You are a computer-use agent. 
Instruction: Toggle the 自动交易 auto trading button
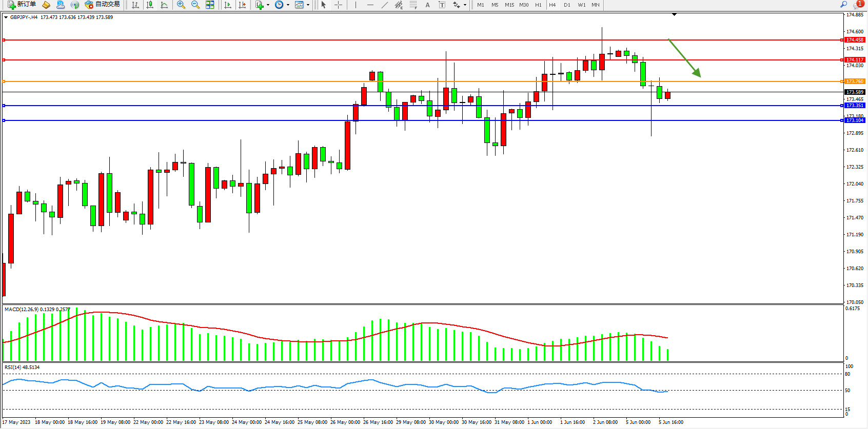pyautogui.click(x=103, y=5)
